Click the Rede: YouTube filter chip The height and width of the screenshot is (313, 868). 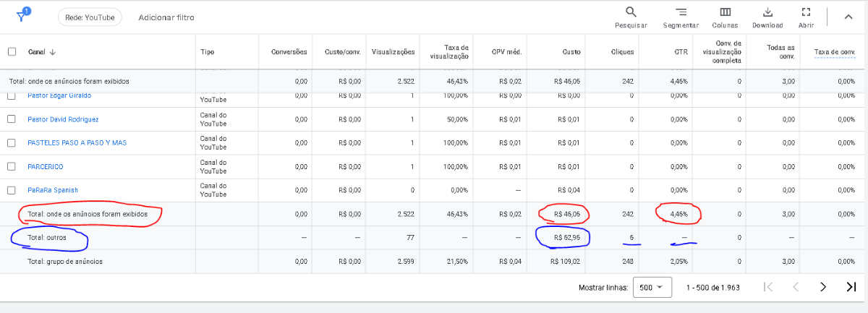click(90, 17)
